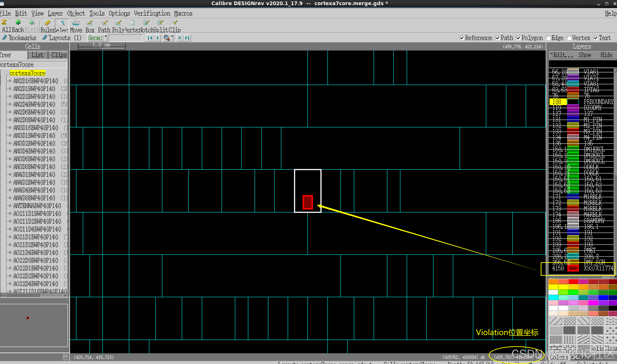Image resolution: width=617 pixels, height=364 pixels.
Task: Click the Show layers button
Action: (x=585, y=55)
